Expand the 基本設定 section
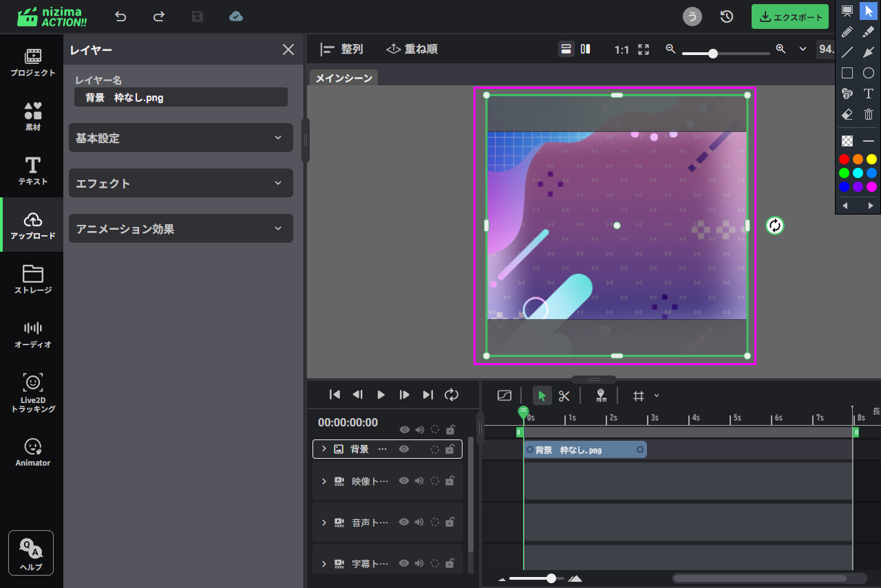Viewport: 881px width, 588px height. coord(181,138)
